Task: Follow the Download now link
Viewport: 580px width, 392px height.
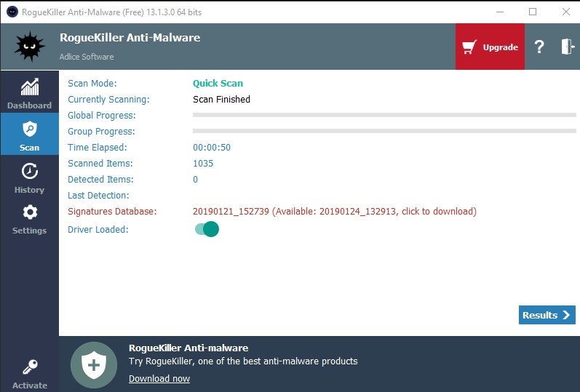Action: [x=159, y=379]
